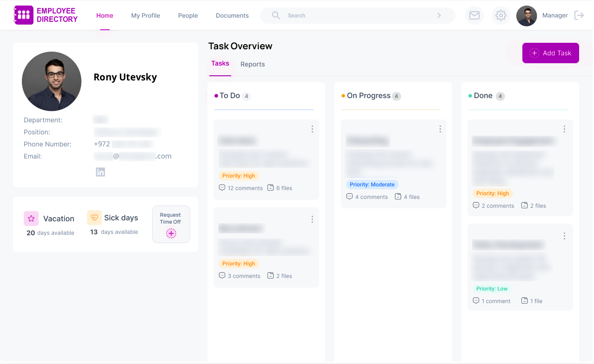Click the files icon showing 6 files
This screenshot has height=364, width=594.
(271, 188)
